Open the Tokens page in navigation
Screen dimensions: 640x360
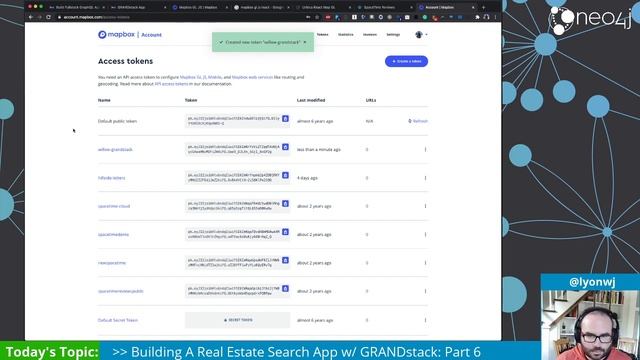322,35
